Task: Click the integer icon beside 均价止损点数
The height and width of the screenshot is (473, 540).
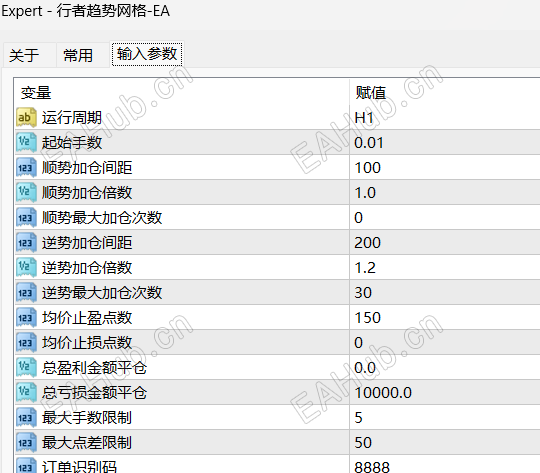Action: (26, 342)
